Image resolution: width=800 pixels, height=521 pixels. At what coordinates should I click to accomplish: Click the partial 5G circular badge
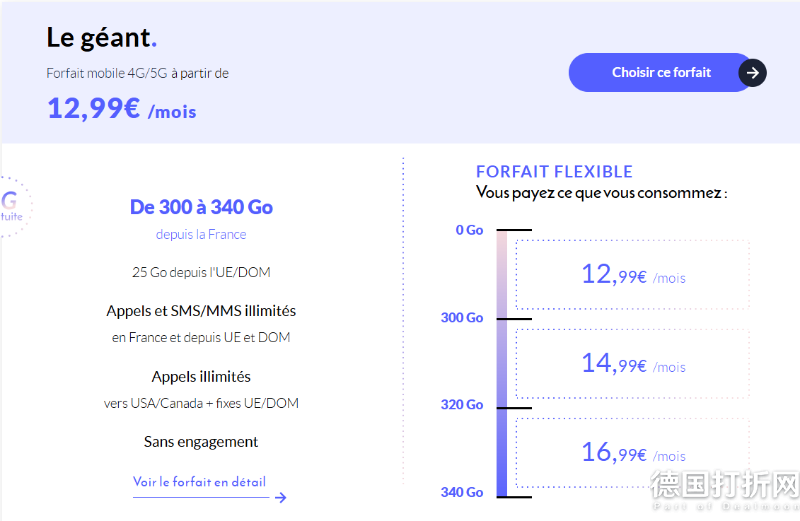(12, 205)
